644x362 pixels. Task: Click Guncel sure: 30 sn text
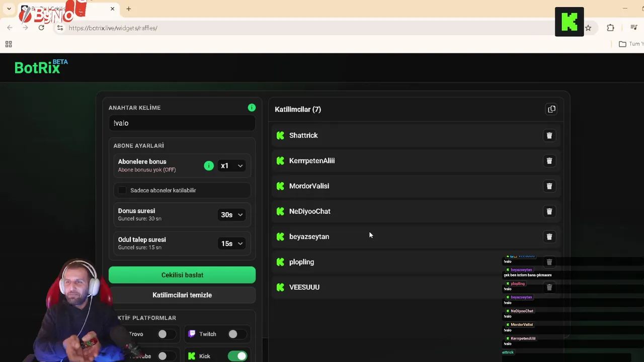(140, 219)
